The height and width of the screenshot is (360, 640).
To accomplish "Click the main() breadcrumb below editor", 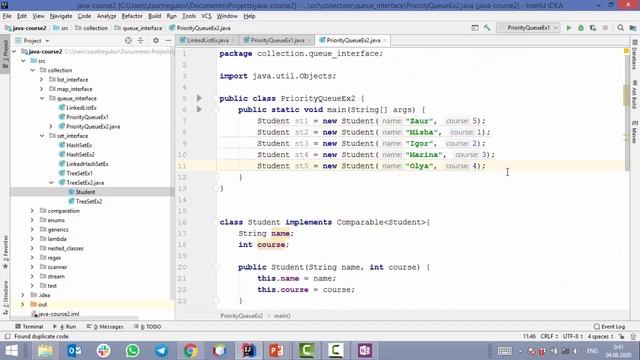I will pyautogui.click(x=282, y=316).
